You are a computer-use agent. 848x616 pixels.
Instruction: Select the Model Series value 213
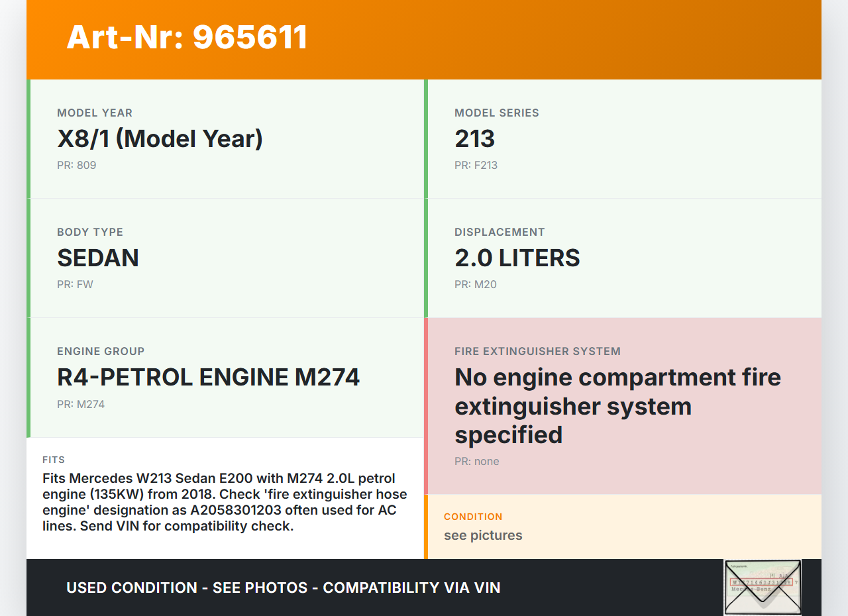(x=474, y=139)
